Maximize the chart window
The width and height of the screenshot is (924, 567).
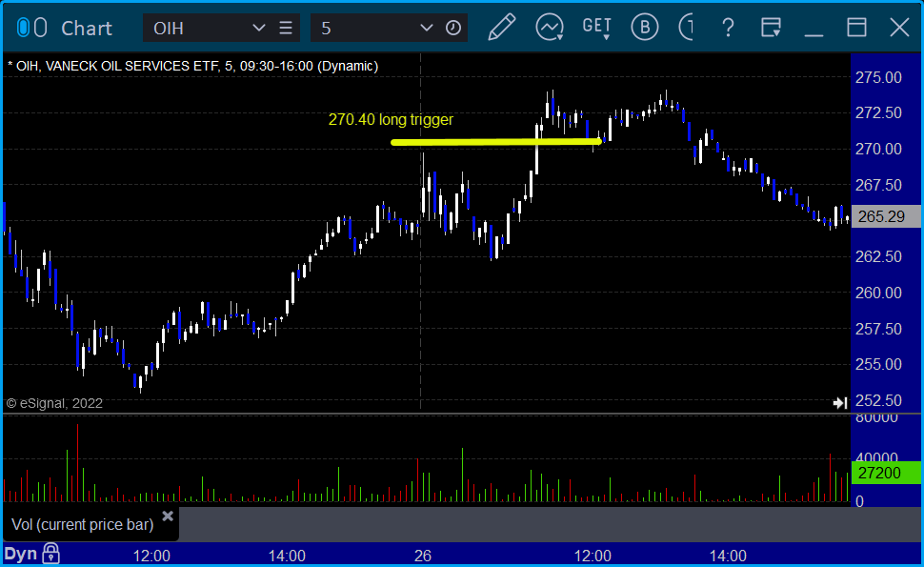[x=856, y=28]
